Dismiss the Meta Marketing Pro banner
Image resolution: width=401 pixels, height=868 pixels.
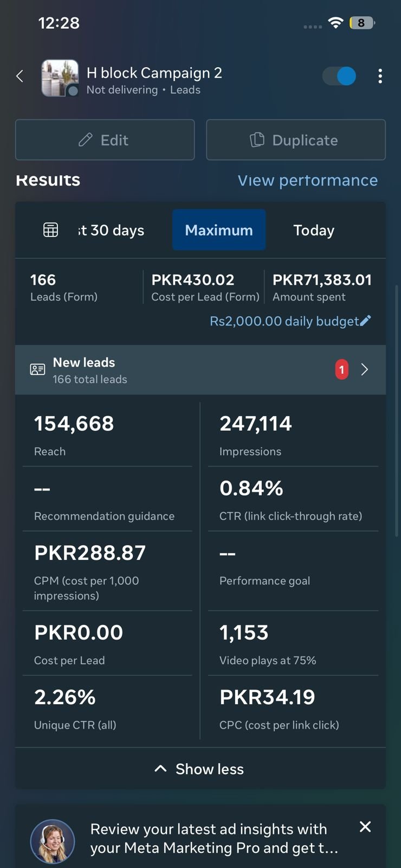coord(365,827)
